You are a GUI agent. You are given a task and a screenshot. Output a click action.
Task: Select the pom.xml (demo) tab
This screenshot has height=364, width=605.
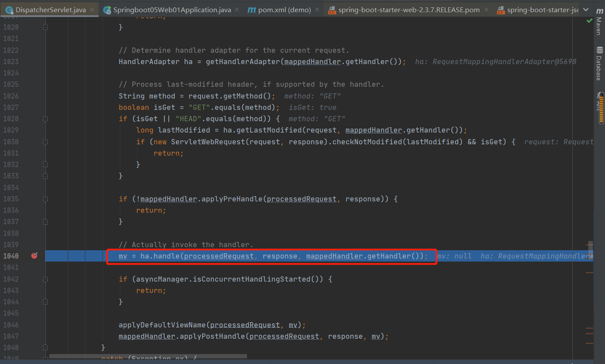[285, 10]
